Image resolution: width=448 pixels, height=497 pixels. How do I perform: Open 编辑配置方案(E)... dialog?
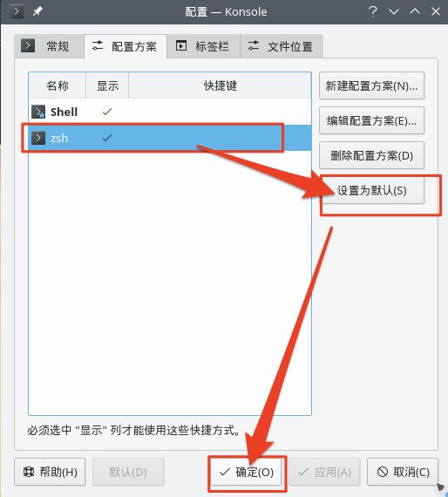[371, 120]
